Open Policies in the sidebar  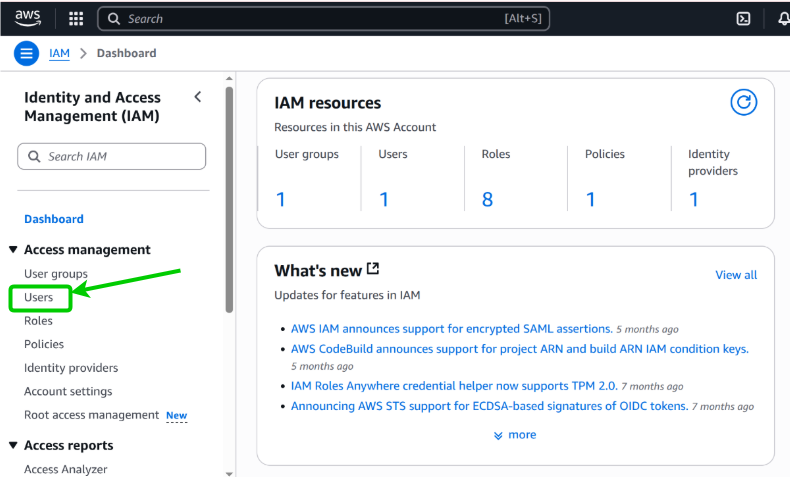pos(44,344)
